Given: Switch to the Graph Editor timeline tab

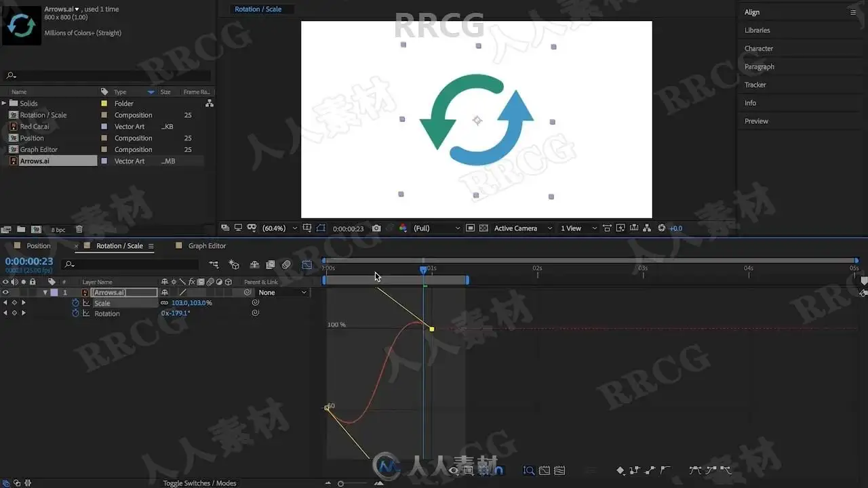Looking at the screenshot, I should [x=207, y=246].
